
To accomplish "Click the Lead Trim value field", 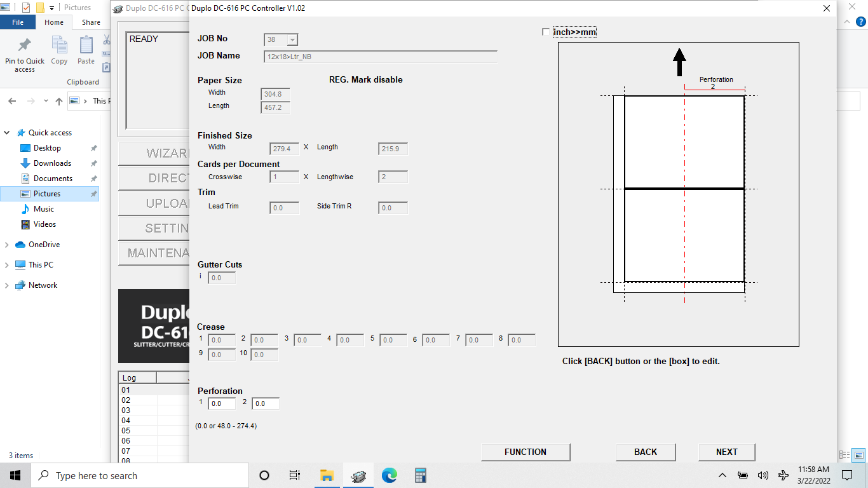I will [285, 208].
